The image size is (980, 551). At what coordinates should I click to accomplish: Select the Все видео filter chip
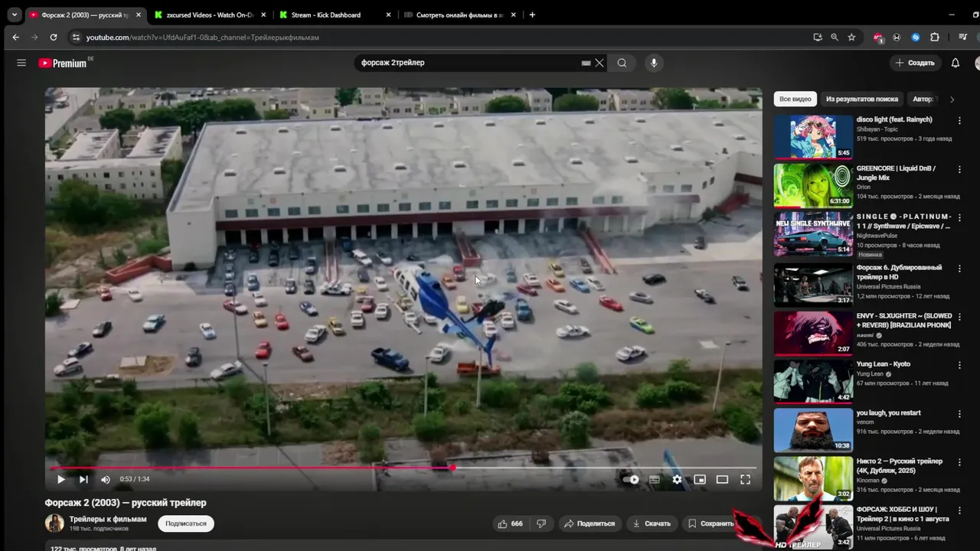click(795, 99)
